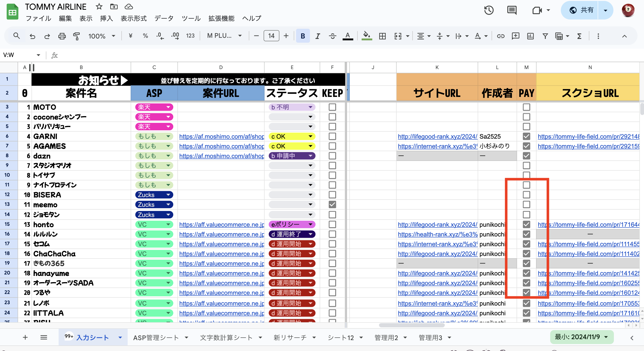Image resolution: width=644 pixels, height=351 pixels.
Task: Open the text color picker
Action: 347,36
